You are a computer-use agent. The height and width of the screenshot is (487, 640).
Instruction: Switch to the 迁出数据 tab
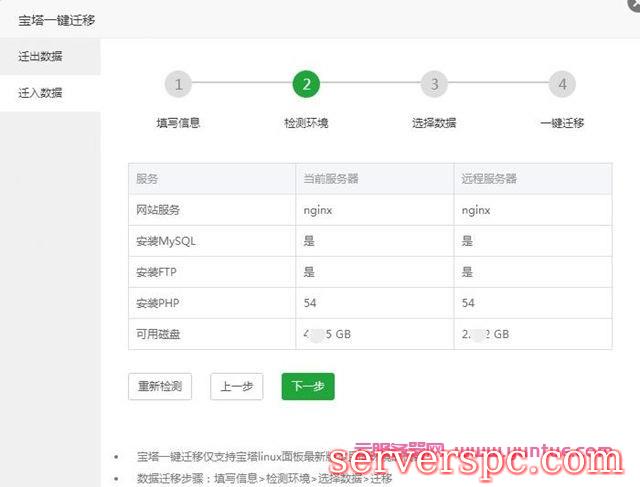pos(41,58)
